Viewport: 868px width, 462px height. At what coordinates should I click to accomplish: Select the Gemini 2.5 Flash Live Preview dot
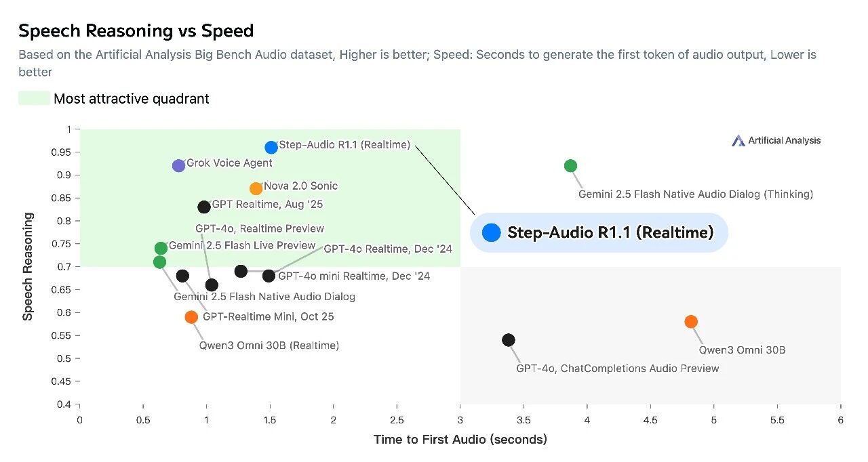(x=161, y=249)
